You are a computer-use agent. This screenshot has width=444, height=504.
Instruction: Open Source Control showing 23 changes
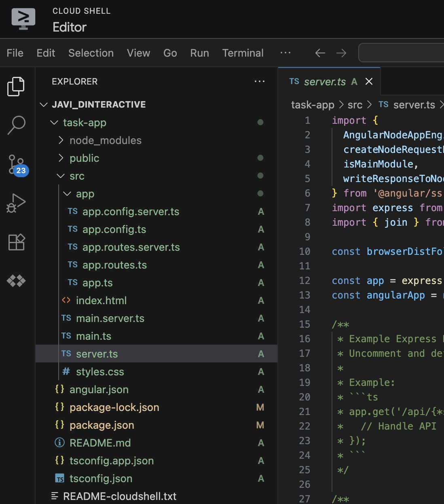click(x=16, y=165)
